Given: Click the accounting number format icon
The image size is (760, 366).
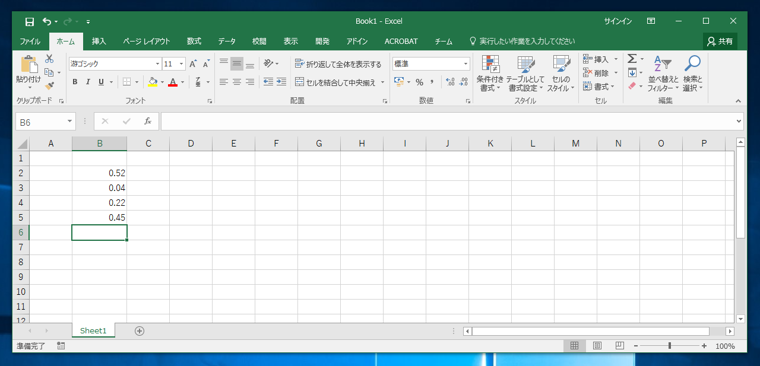Looking at the screenshot, I should coord(398,82).
